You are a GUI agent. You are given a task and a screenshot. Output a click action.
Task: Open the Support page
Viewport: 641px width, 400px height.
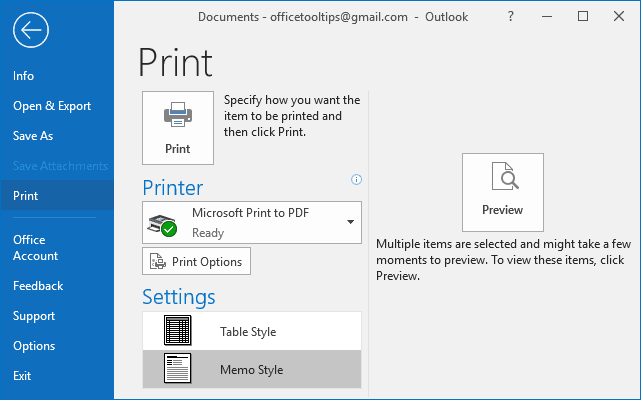(x=34, y=316)
